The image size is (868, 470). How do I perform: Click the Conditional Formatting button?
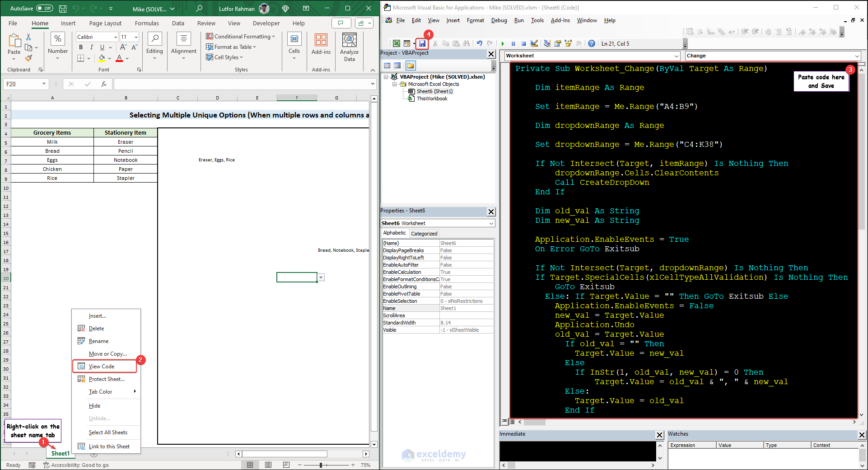(240, 37)
